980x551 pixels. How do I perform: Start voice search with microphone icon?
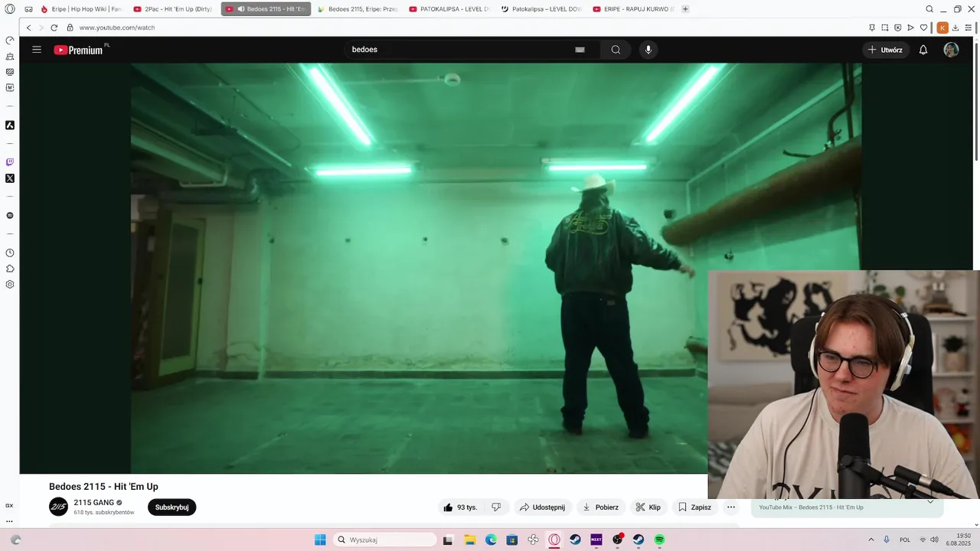tap(648, 50)
